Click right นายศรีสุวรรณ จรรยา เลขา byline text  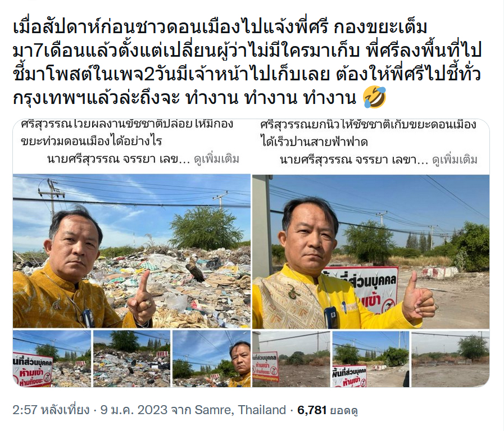354,160
